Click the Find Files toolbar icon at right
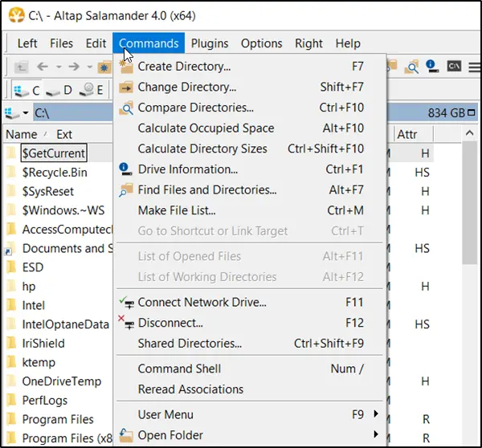482x448 pixels. tap(411, 67)
